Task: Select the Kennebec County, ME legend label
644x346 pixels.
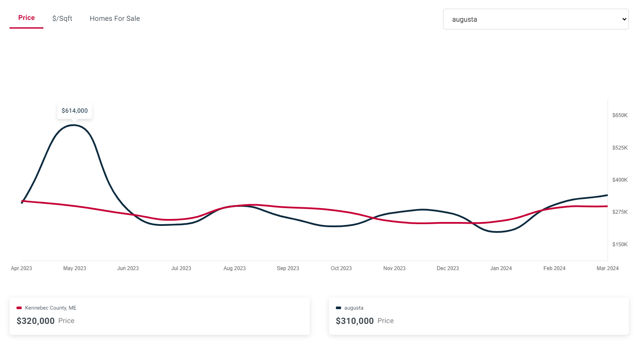Action: pyautogui.click(x=51, y=308)
